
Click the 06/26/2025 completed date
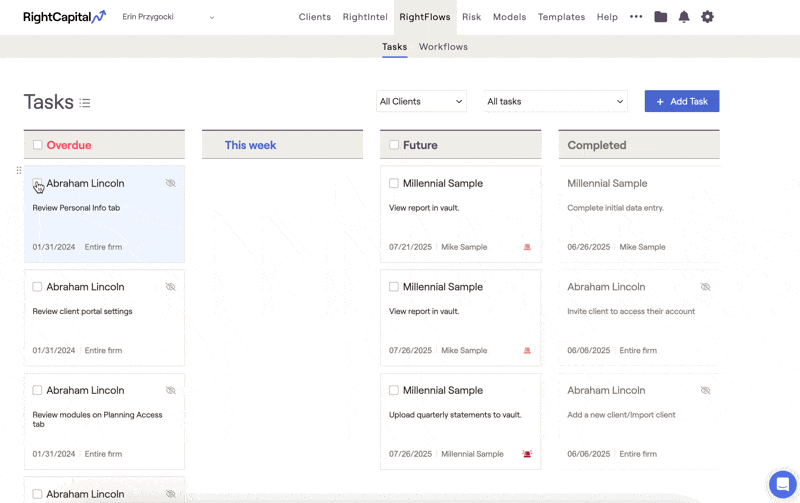tap(588, 247)
